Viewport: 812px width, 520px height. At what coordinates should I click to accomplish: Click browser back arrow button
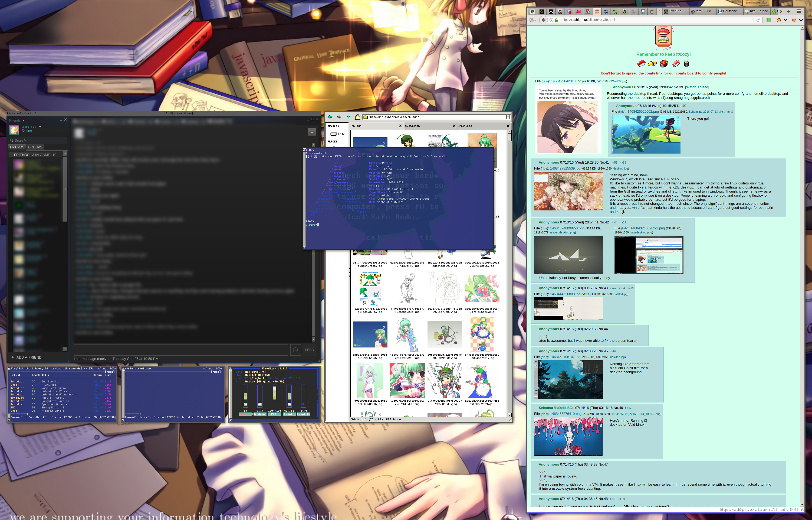click(x=543, y=20)
